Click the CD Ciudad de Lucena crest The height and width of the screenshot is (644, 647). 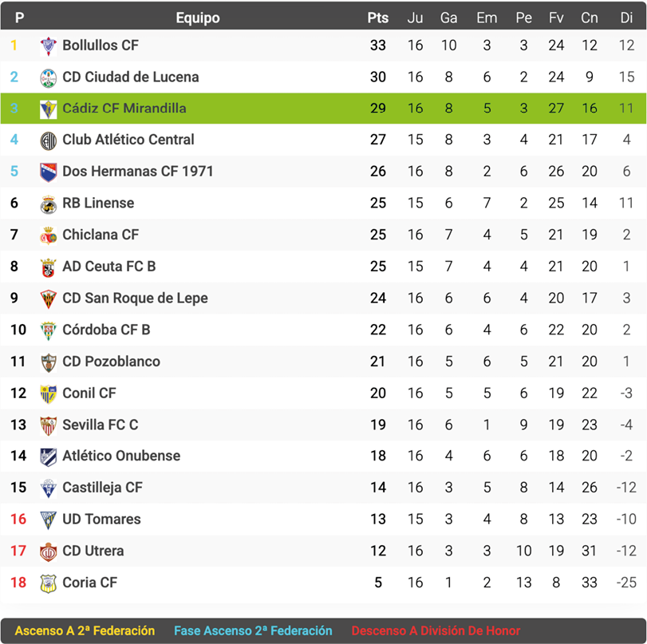(x=49, y=77)
